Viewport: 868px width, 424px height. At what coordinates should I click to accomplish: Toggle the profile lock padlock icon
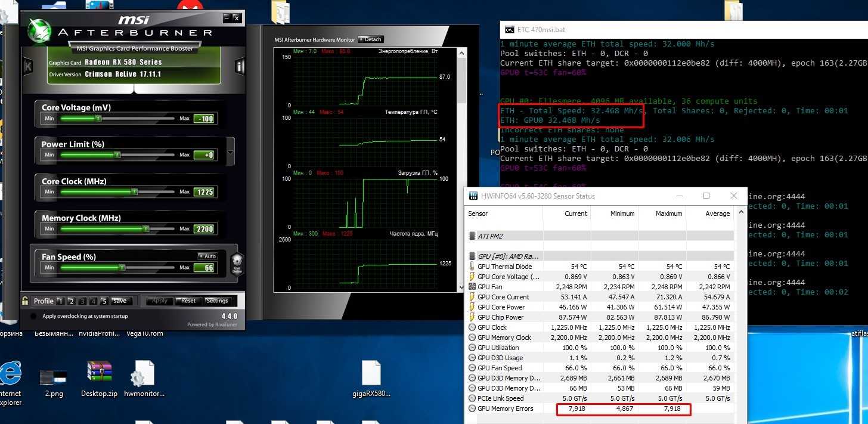point(25,301)
